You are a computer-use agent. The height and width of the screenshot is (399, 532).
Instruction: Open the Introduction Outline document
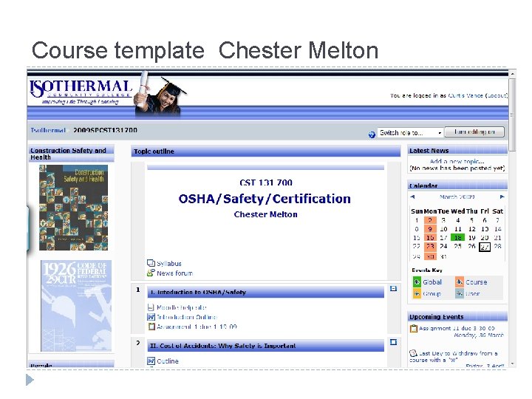(187, 317)
